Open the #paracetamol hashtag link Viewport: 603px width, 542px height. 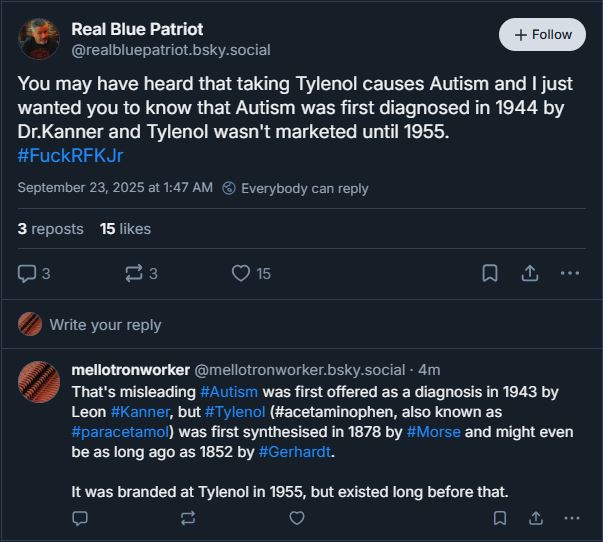122,432
